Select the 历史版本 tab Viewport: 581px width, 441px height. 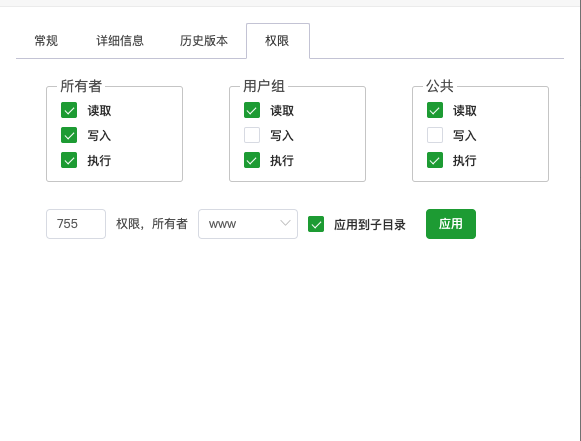204,41
